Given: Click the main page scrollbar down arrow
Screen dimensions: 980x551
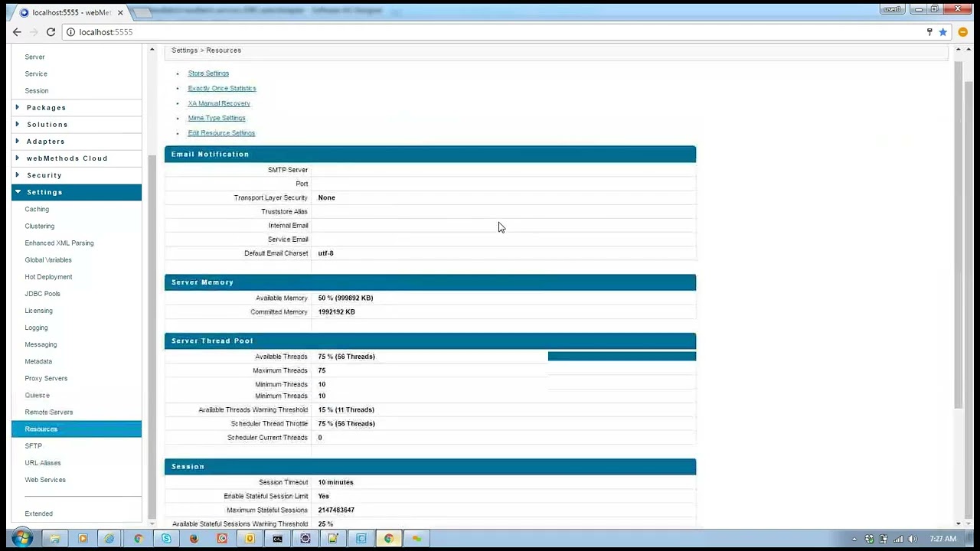Looking at the screenshot, I should [x=959, y=523].
